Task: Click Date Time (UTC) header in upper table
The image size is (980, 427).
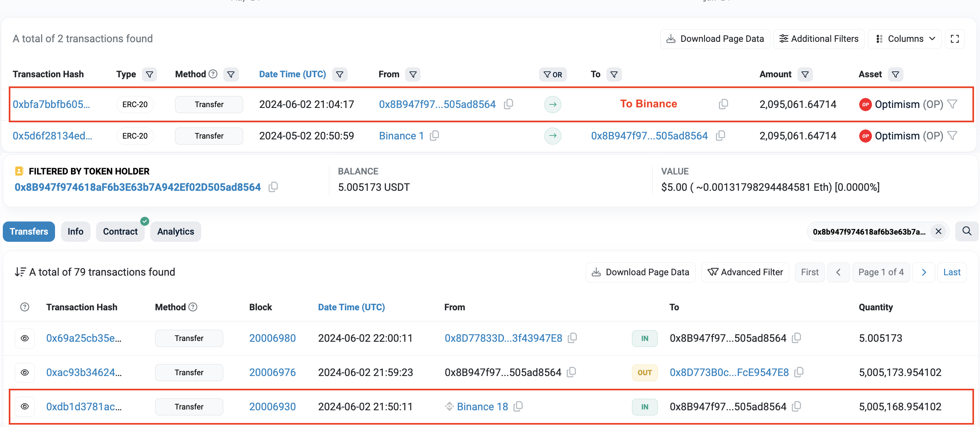Action: (x=293, y=74)
